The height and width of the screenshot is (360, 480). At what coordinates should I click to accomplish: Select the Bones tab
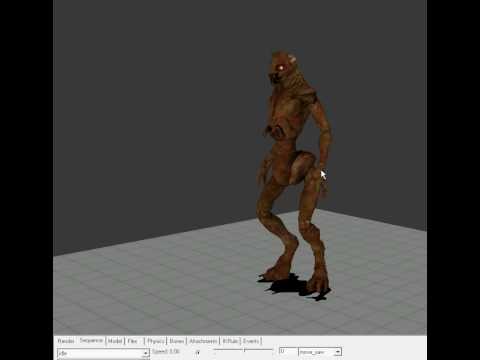click(176, 341)
